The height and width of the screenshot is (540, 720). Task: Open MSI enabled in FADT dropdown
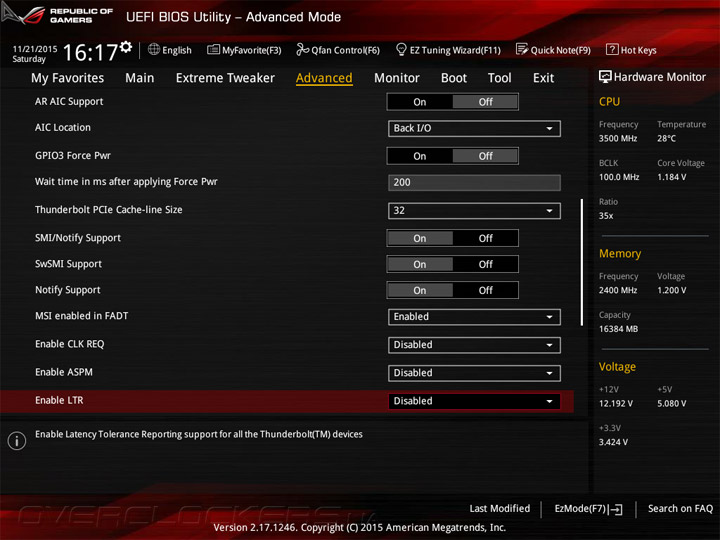point(474,317)
